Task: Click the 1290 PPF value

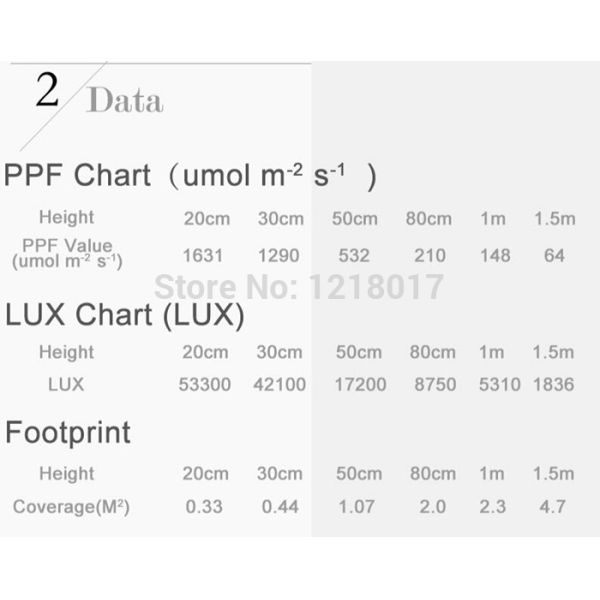Action: (278, 255)
